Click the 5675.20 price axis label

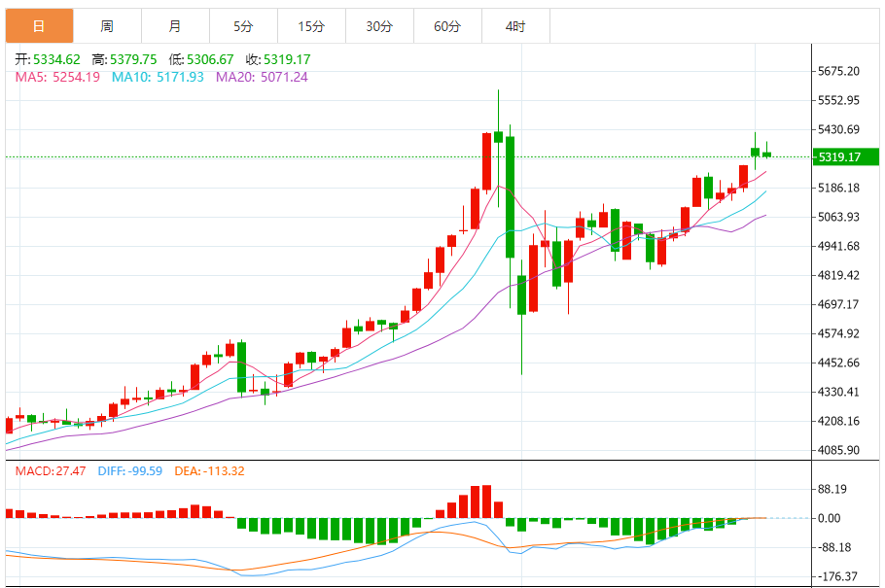click(838, 71)
